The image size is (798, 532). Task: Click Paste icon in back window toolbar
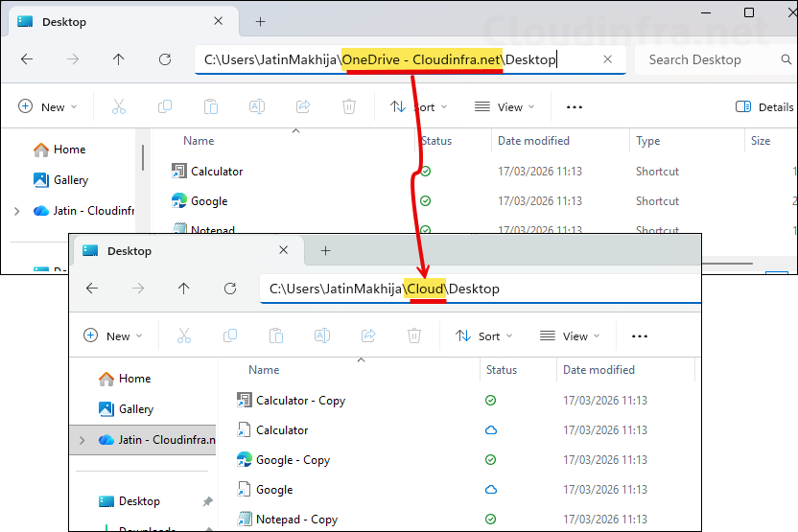[x=211, y=106]
